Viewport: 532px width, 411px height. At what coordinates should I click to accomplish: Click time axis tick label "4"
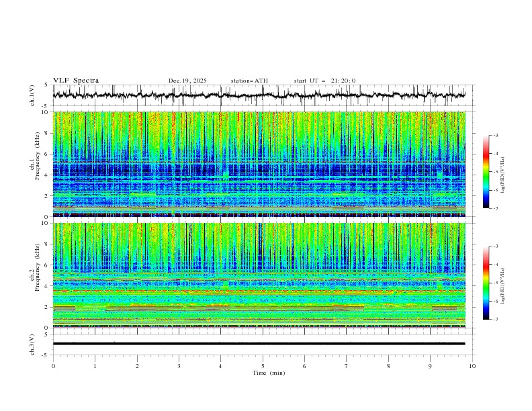pyautogui.click(x=221, y=366)
